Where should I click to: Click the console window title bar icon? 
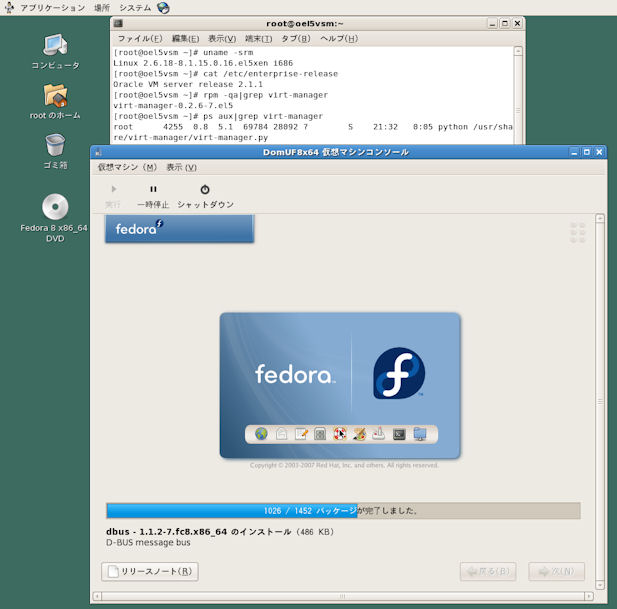click(98, 152)
